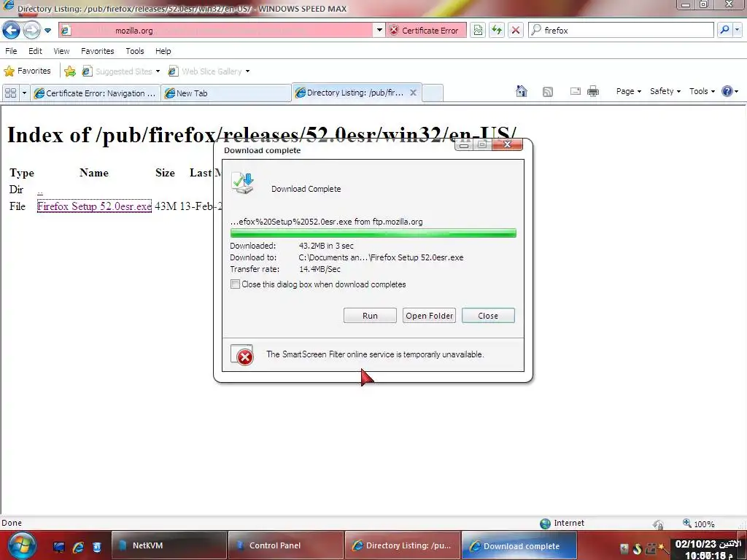Click the Show Desktop quick launch icon
Screen dimensions: 747x560
pos(59,547)
